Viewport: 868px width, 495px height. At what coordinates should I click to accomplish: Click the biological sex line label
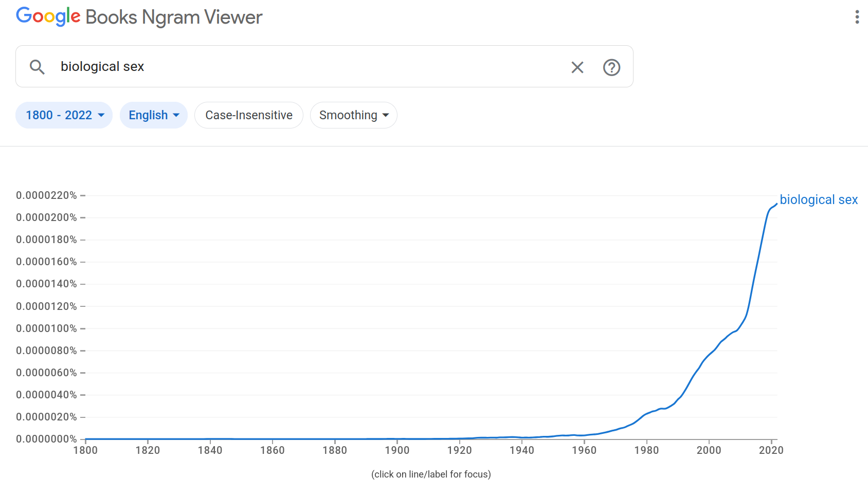point(819,199)
